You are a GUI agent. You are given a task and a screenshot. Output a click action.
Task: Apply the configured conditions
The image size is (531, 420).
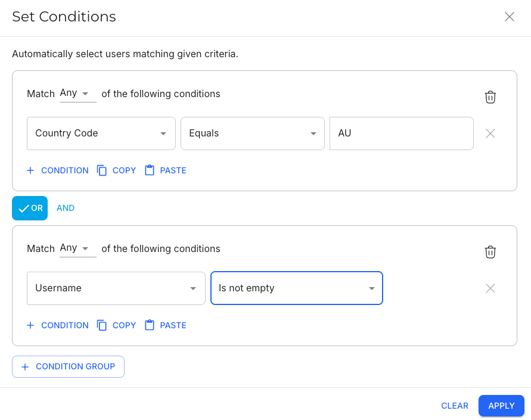[501, 406]
